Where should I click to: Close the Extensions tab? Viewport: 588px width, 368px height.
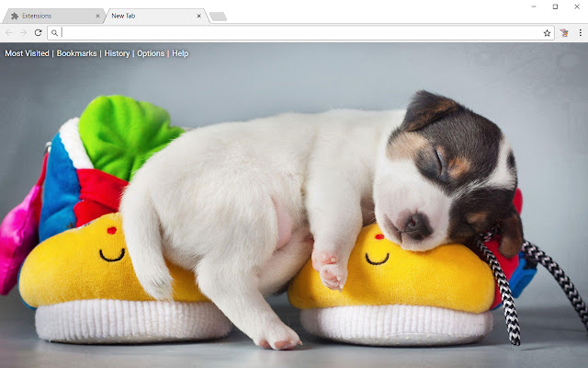coord(97,17)
